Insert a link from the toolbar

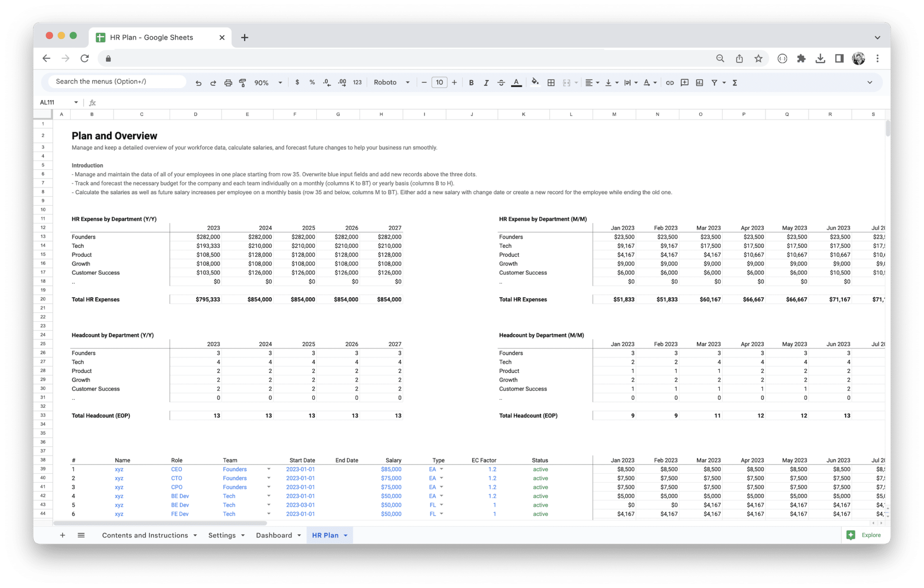670,82
